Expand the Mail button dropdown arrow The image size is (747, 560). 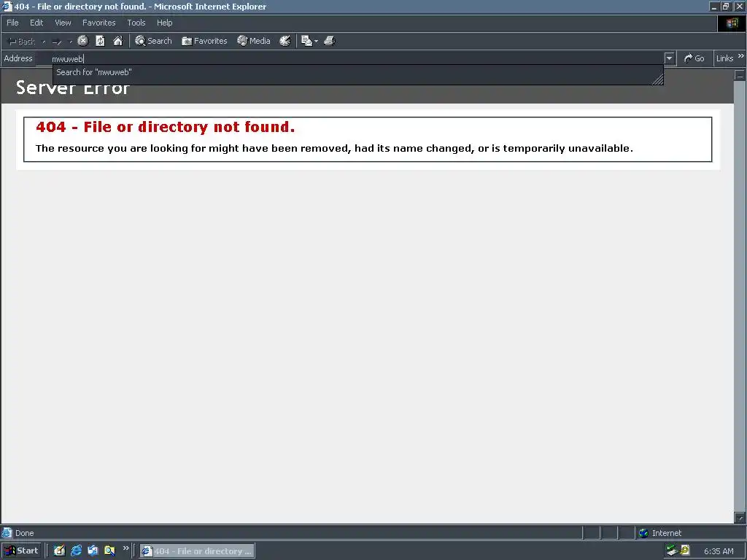click(x=316, y=42)
